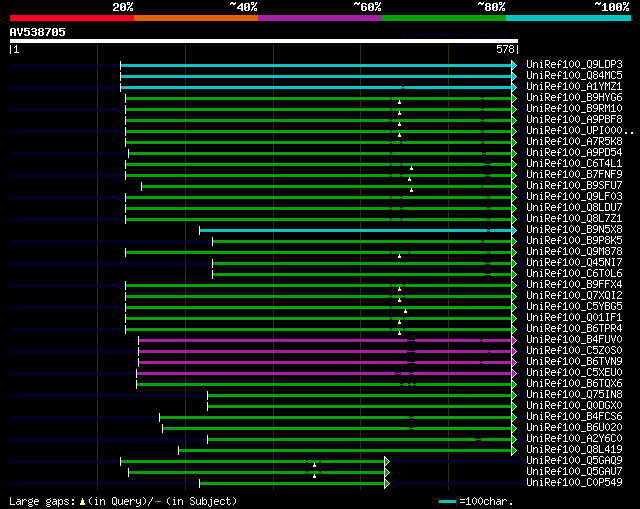This screenshot has height=509, width=640.
Task: Click the green arrowhead of the UniRef100_C0P549 alignment
Action: pos(387,483)
